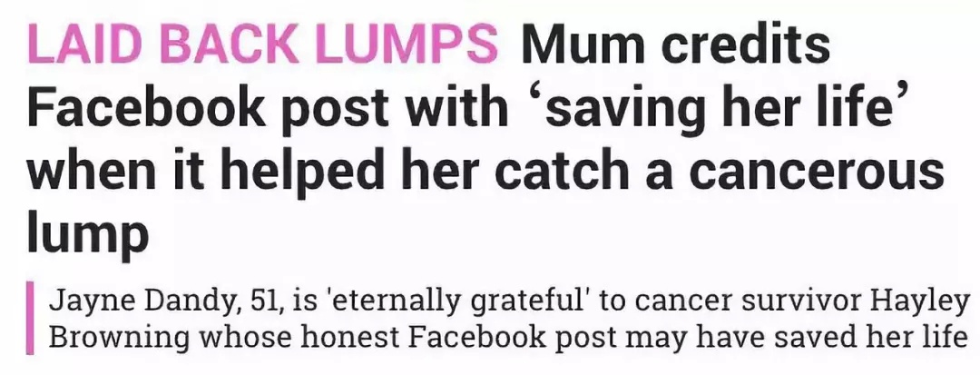Click the surname 'Browning' on the second subheading line
The height and width of the screenshot is (375, 980).
click(122, 338)
